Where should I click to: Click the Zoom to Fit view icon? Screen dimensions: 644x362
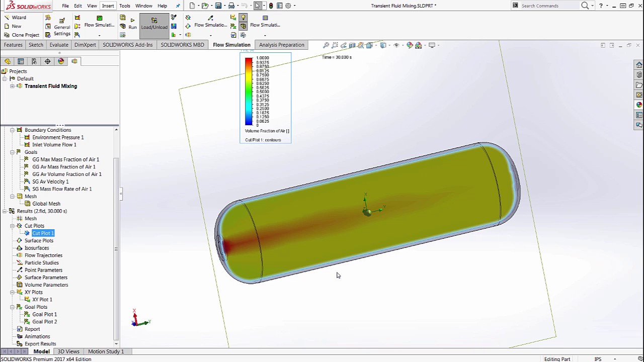pyautogui.click(x=326, y=45)
